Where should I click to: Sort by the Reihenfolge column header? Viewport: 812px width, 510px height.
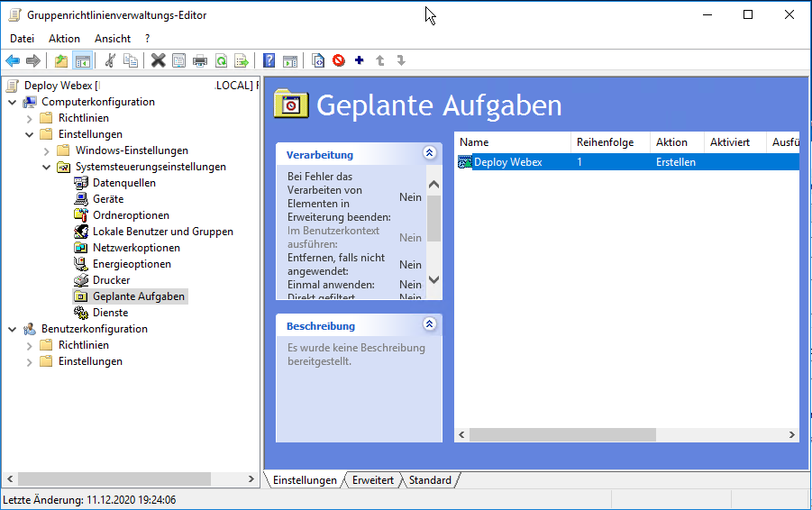pyautogui.click(x=610, y=142)
